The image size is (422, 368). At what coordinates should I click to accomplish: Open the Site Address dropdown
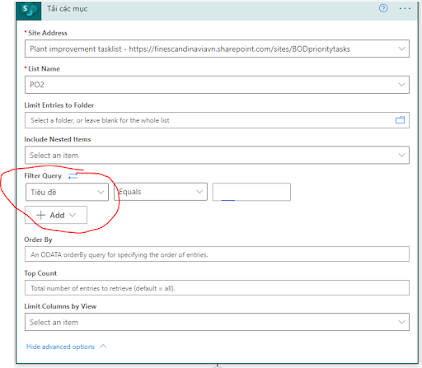point(217,49)
